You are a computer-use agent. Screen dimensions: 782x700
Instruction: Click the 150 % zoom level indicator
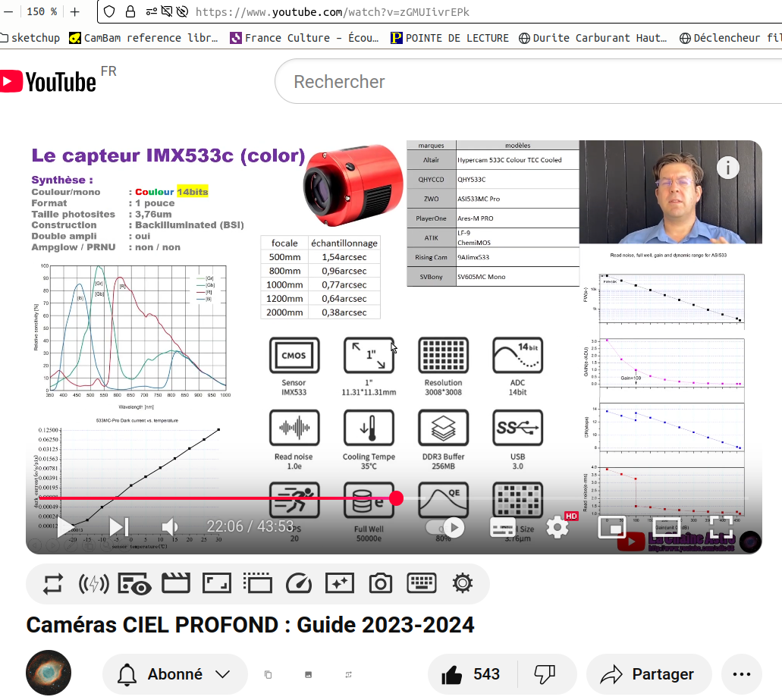(x=42, y=11)
